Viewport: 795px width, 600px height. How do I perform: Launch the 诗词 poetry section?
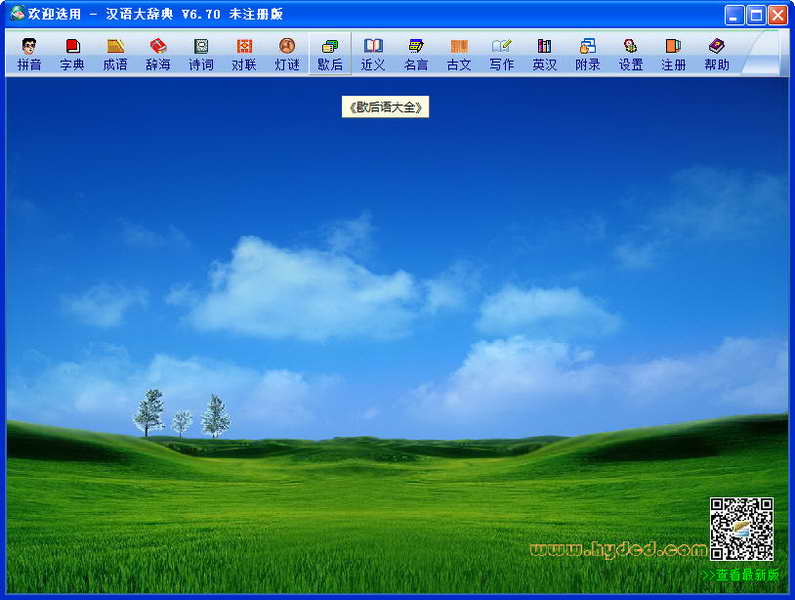pyautogui.click(x=201, y=54)
